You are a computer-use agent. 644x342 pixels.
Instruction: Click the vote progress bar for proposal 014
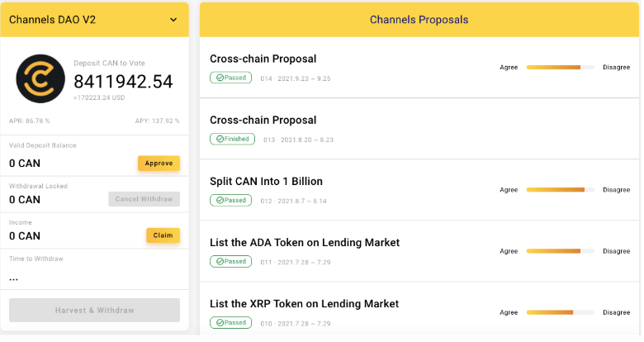pyautogui.click(x=560, y=67)
